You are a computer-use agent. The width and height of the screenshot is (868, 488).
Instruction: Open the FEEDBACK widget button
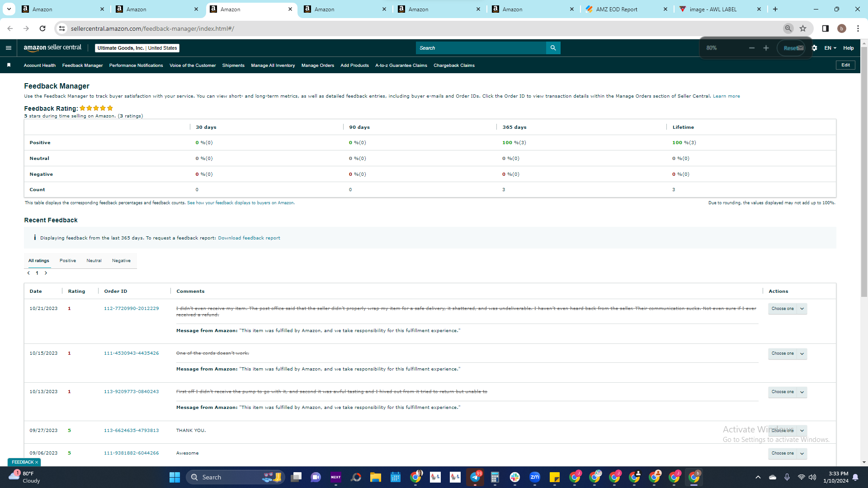24,462
